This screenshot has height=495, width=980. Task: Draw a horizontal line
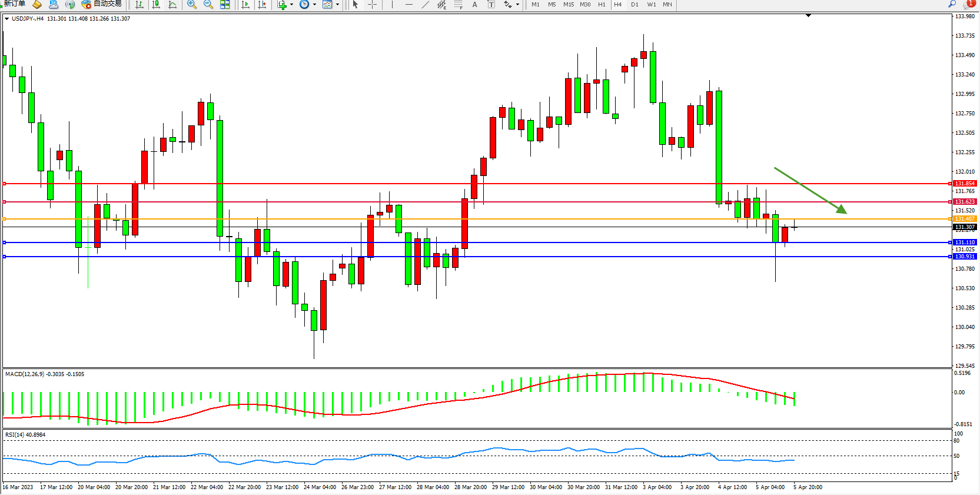(x=409, y=5)
